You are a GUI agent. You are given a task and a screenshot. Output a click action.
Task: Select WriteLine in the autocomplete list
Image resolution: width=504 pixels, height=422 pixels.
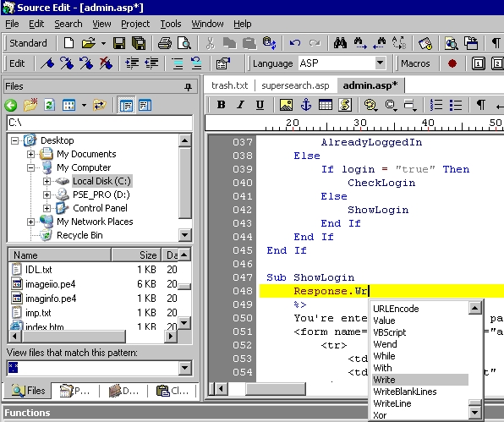point(420,403)
